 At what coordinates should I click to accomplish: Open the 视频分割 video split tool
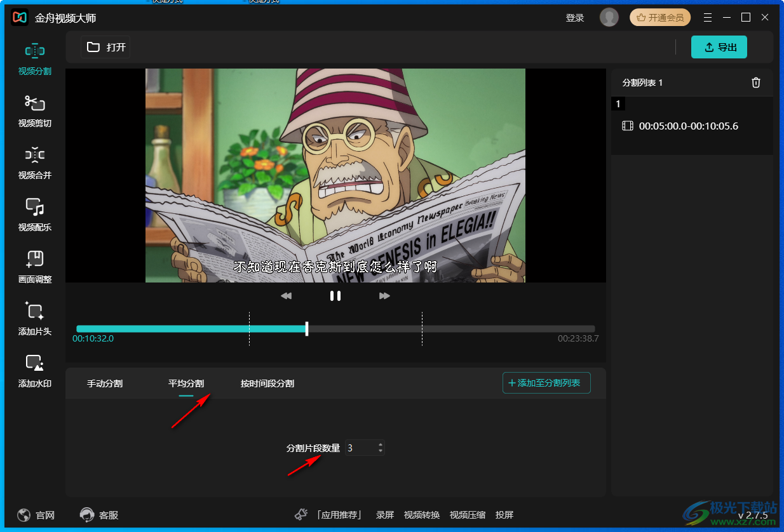pos(34,60)
